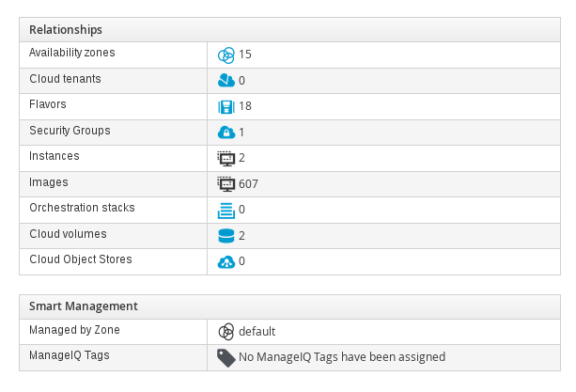The width and height of the screenshot is (576, 392).
Task: Select the Cloud volumes row label
Action: pos(68,234)
